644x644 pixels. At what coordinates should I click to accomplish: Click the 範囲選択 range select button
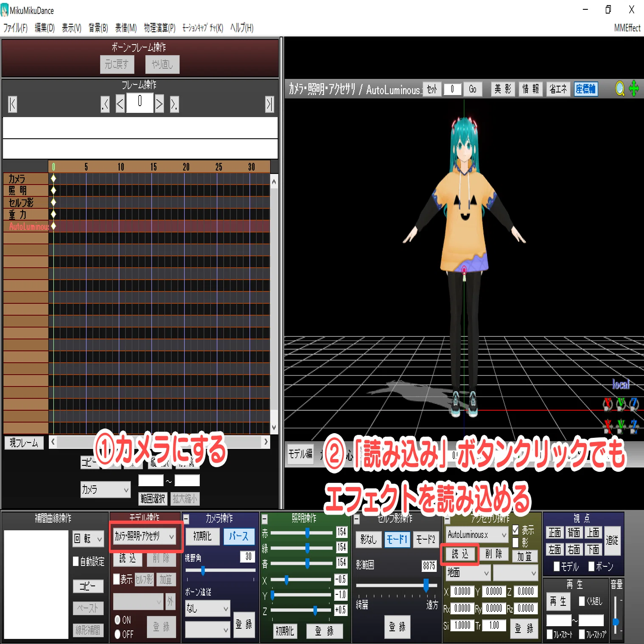pos(153,499)
